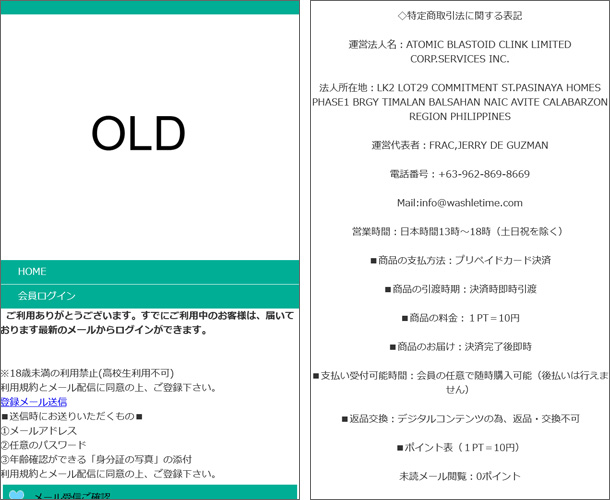Click the bold ご利用ありがとうございます paragraph
The width and height of the screenshot is (610, 500).
[x=147, y=323]
